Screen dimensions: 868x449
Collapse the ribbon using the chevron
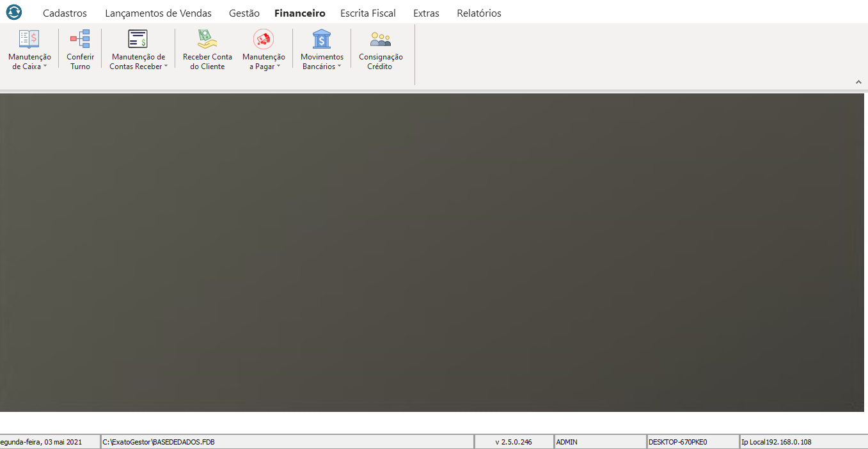(x=859, y=82)
